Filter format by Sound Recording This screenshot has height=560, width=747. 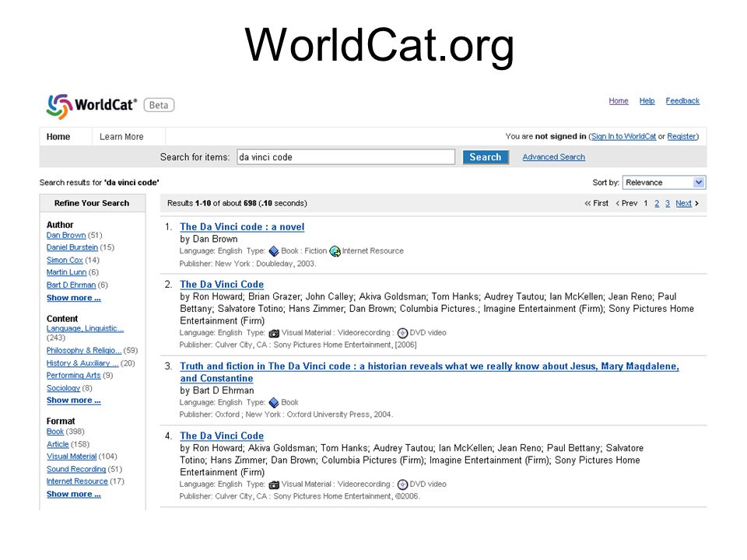click(76, 469)
